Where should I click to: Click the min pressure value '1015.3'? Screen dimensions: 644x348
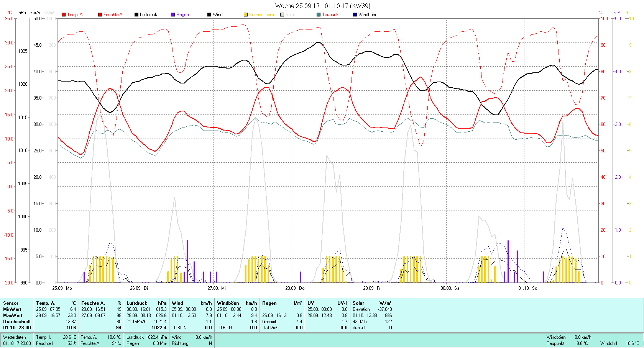pos(160,309)
